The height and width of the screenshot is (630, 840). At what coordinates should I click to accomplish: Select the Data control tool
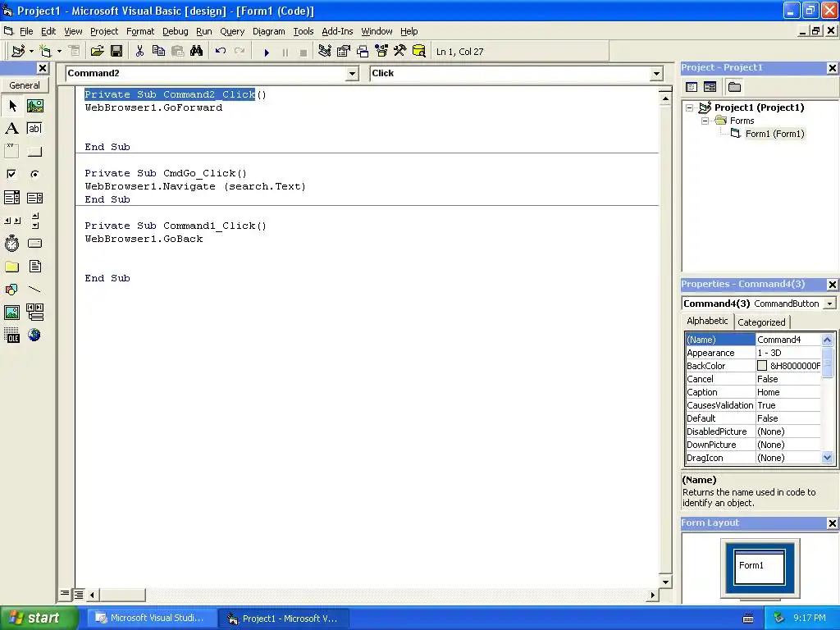pyautogui.click(x=34, y=313)
